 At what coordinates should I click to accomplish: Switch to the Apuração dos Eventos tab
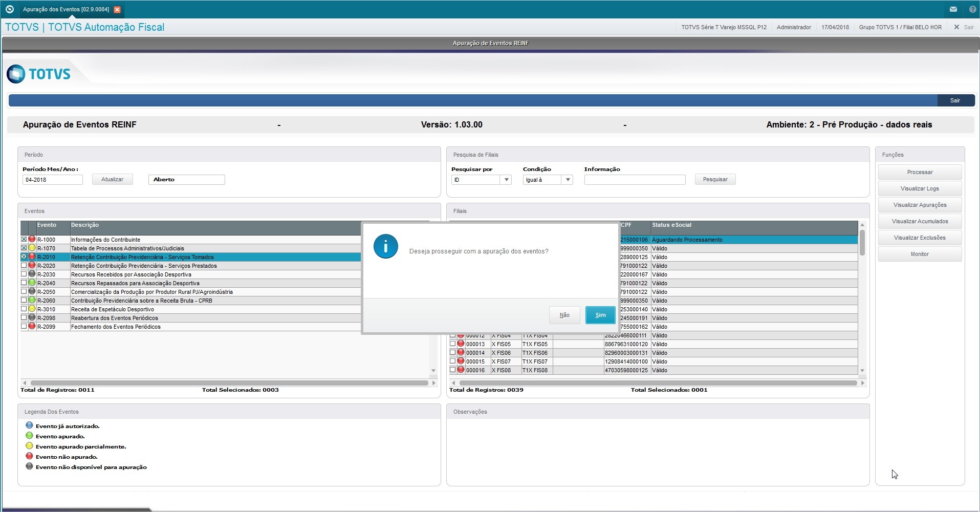66,10
